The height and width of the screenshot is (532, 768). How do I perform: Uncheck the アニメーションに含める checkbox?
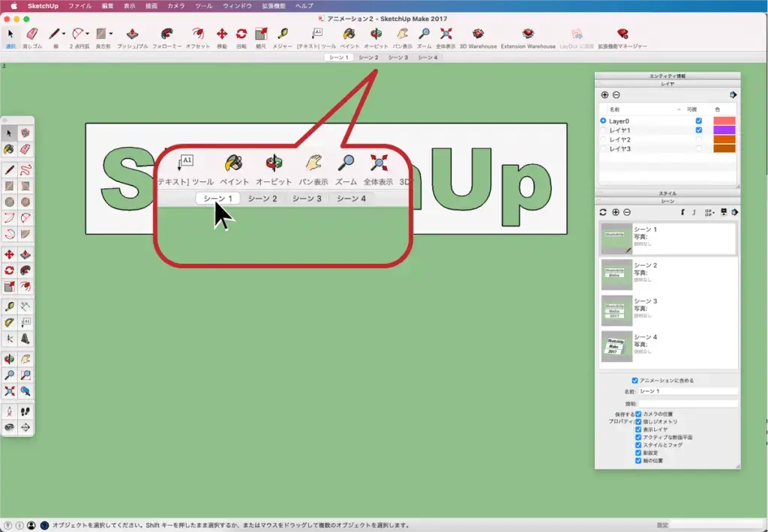click(635, 381)
